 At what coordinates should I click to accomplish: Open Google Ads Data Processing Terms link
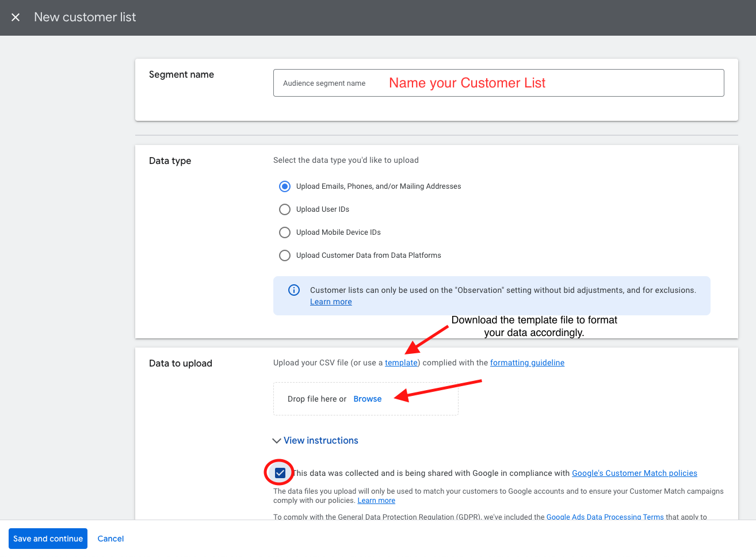605,517
